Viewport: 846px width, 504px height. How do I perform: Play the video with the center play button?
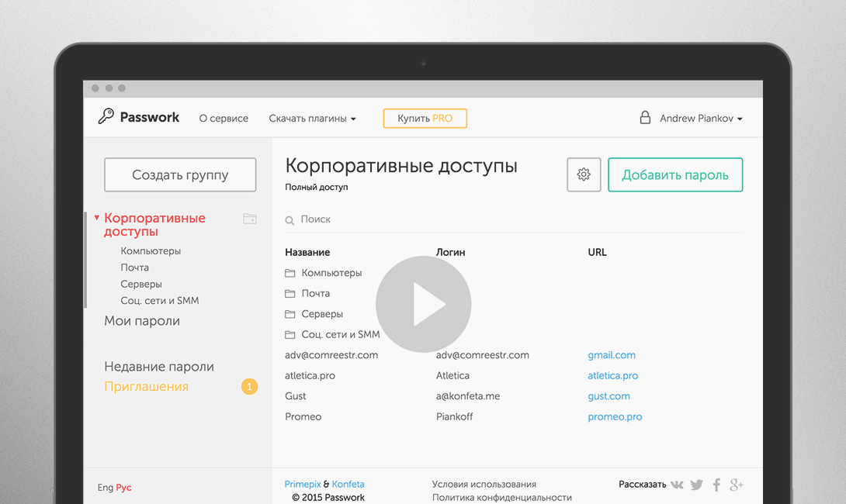pyautogui.click(x=424, y=305)
